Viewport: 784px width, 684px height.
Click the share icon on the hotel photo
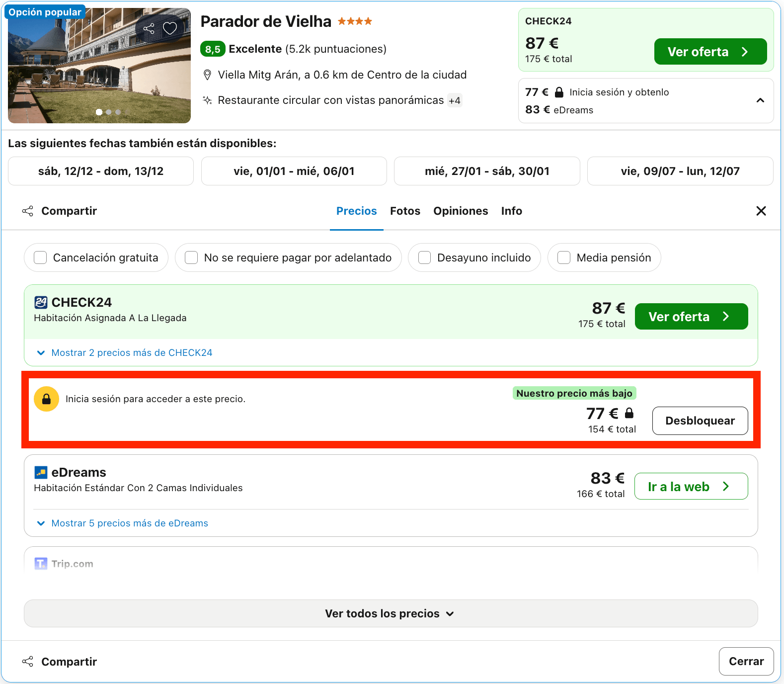tap(149, 28)
